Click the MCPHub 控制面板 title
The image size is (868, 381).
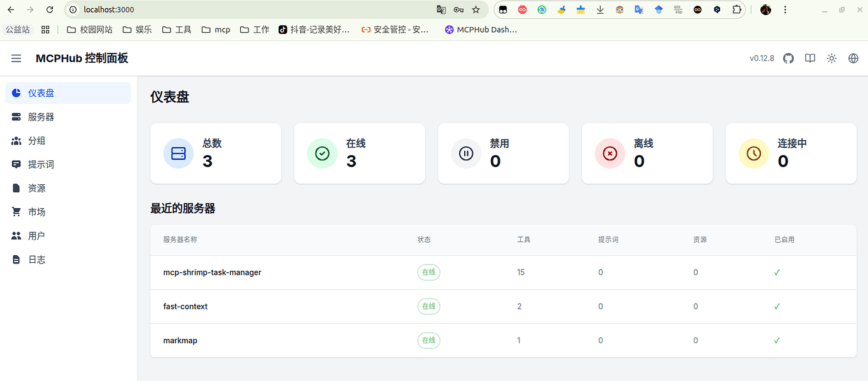82,58
